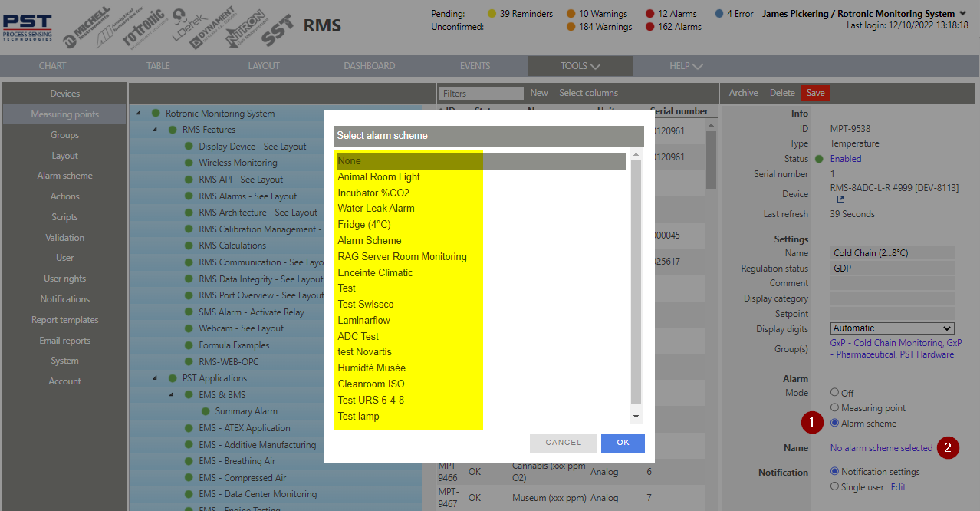This screenshot has height=511, width=980.
Task: Collapse Rotronic Monitoring System tree node
Action: 139,114
